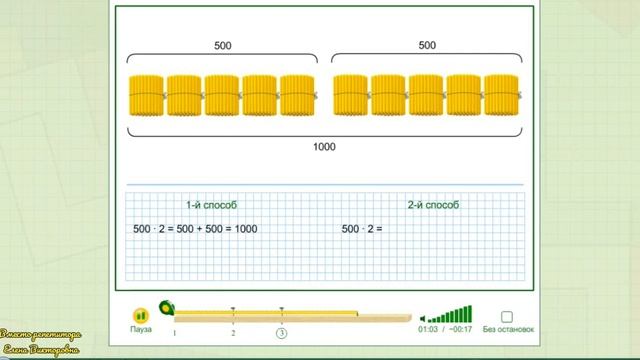The height and width of the screenshot is (360, 640).
Task: Toggle the Без остановок checkbox
Action: [507, 317]
